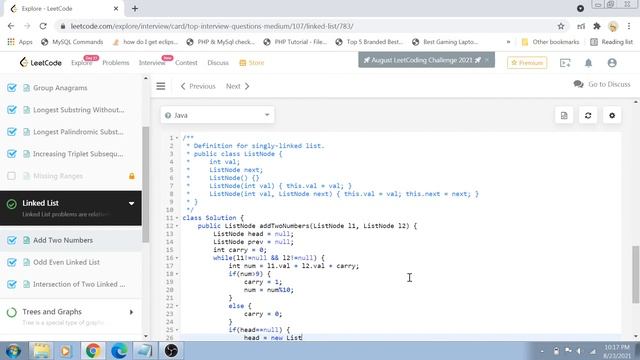Open the Windows Start menu

13,351
